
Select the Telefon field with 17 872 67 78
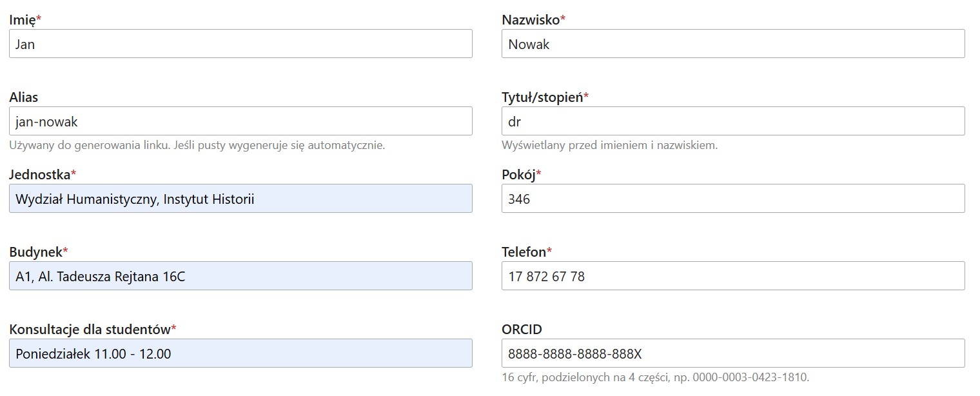click(733, 276)
